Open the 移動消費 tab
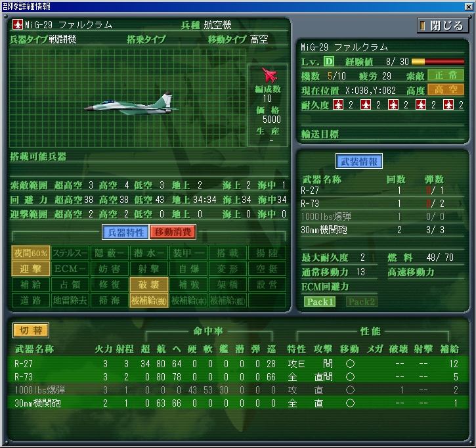Image resolution: width=476 pixels, height=448 pixels. click(173, 233)
